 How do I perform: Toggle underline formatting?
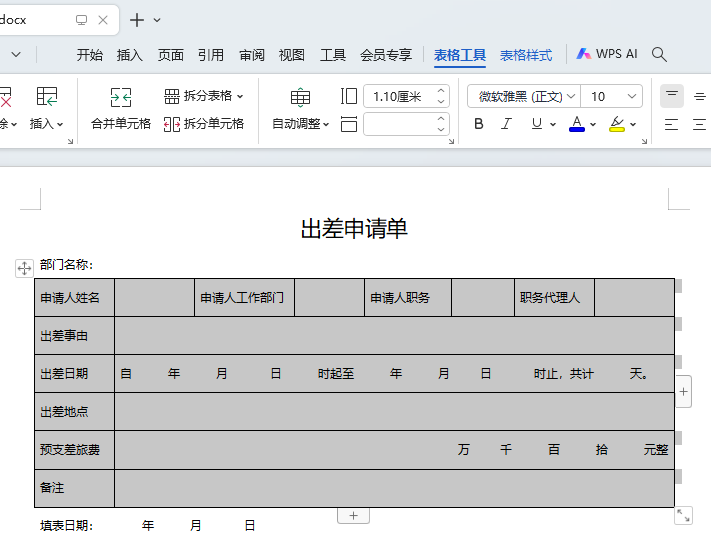click(537, 124)
